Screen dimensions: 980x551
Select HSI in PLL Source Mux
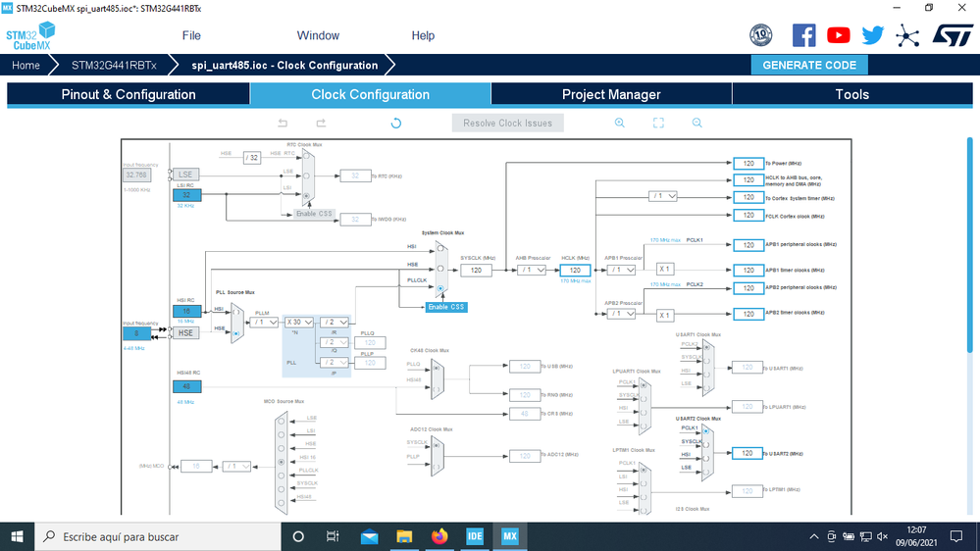click(x=236, y=312)
